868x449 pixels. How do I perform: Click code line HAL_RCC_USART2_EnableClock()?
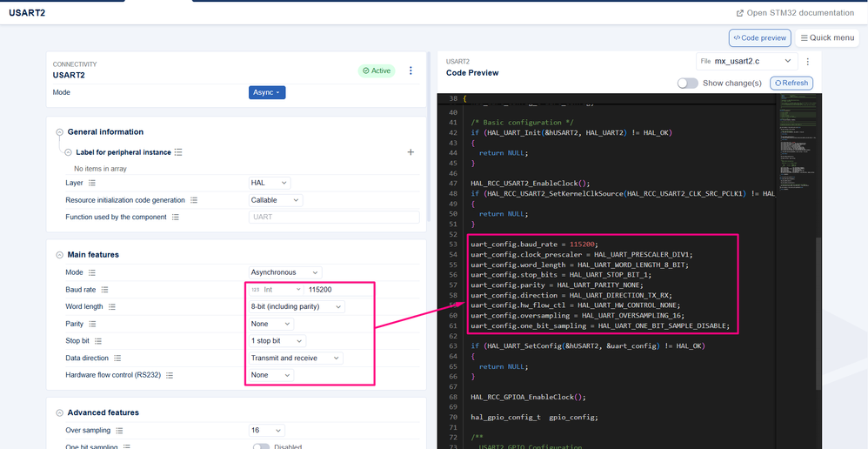click(x=531, y=184)
